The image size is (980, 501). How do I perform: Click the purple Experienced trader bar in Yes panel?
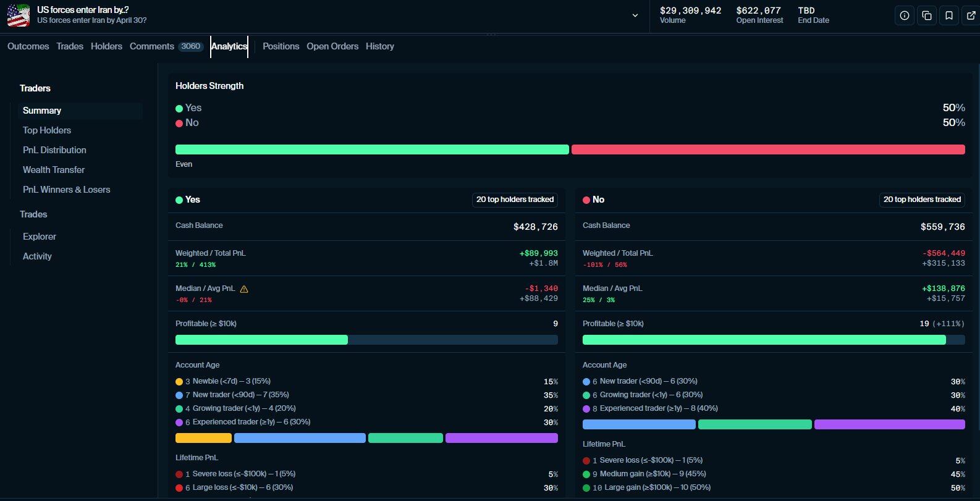click(501, 438)
